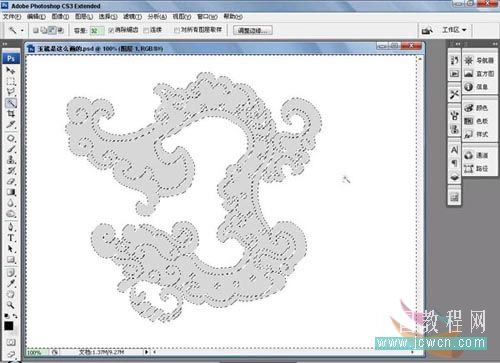Open the Analysis (分析) menu
Viewport: 500px width, 363px height.
tap(157, 16)
